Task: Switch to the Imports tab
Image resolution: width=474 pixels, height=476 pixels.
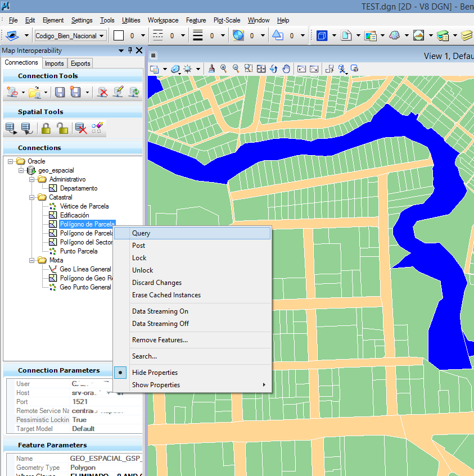Action: point(55,64)
